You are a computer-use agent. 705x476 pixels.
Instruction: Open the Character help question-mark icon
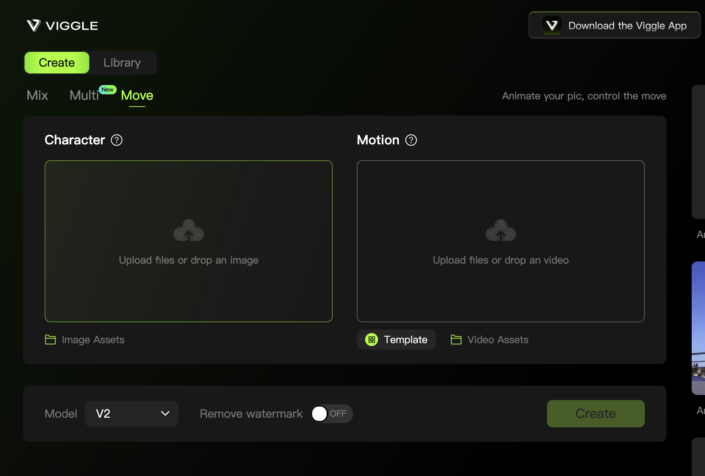coord(116,140)
